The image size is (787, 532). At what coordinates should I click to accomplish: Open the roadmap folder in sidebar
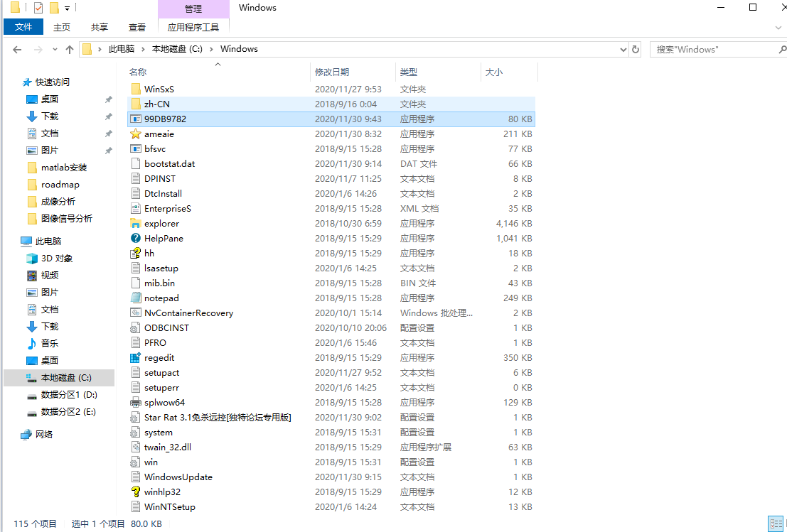60,184
